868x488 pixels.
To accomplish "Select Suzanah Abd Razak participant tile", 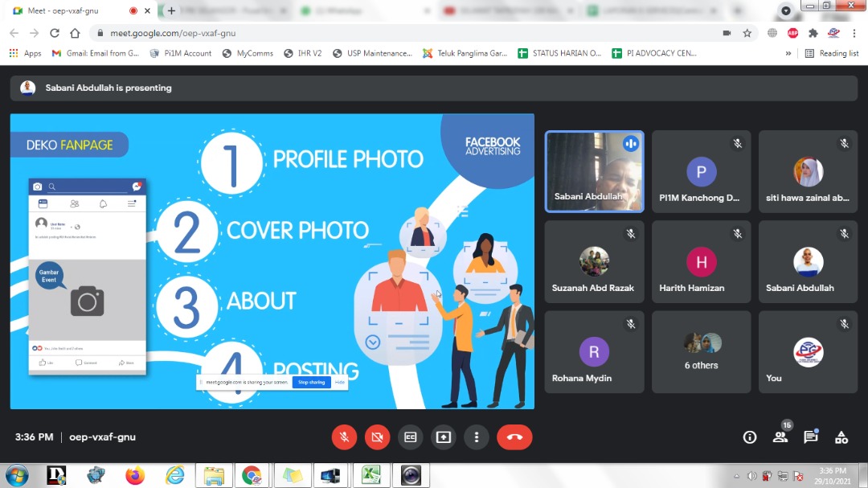I will [x=594, y=261].
